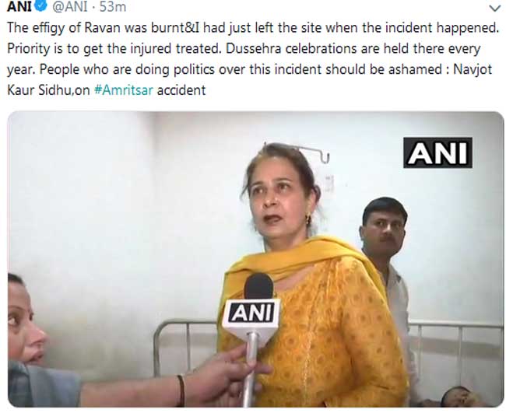The height and width of the screenshot is (420, 506).
Task: Open the #Amritsar hashtag link
Action: tap(124, 90)
